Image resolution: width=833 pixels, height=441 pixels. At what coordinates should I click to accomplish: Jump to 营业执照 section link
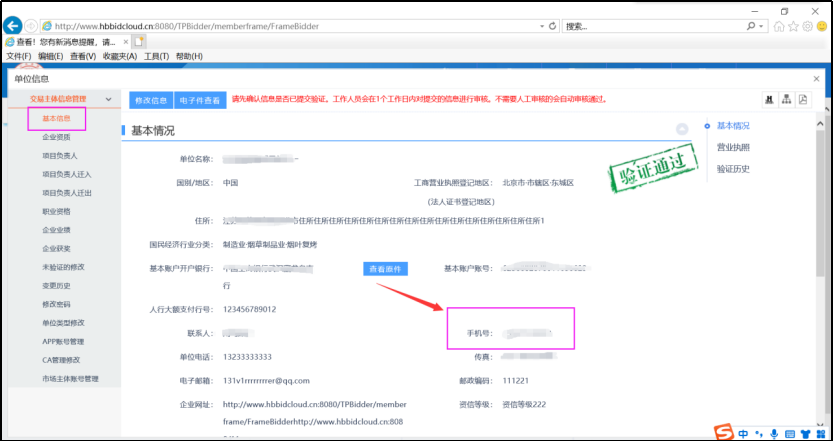(x=733, y=147)
